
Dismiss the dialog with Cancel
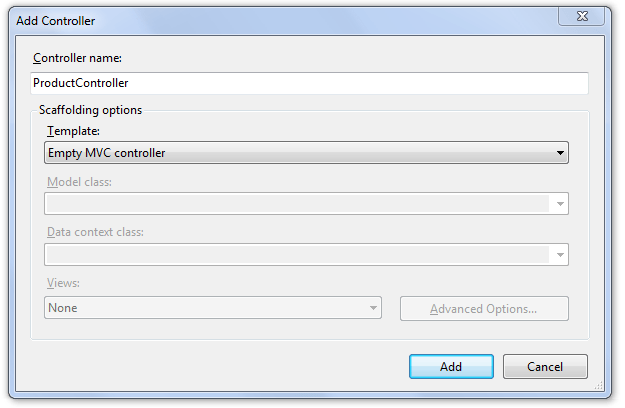click(x=545, y=367)
